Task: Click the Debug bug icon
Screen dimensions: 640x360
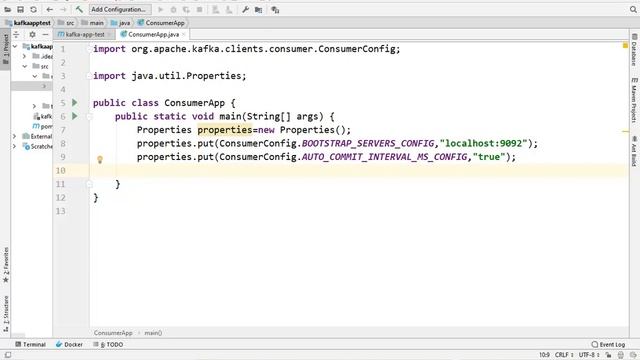Action: tap(173, 9)
